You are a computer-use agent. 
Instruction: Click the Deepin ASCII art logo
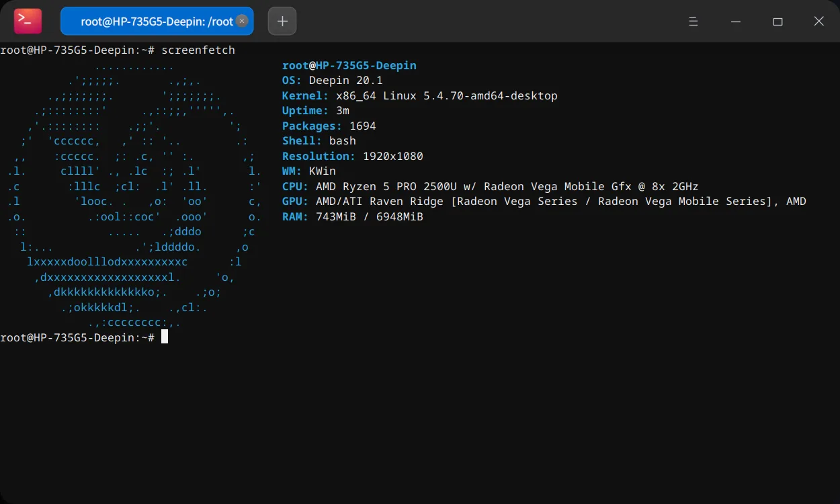tap(134, 194)
